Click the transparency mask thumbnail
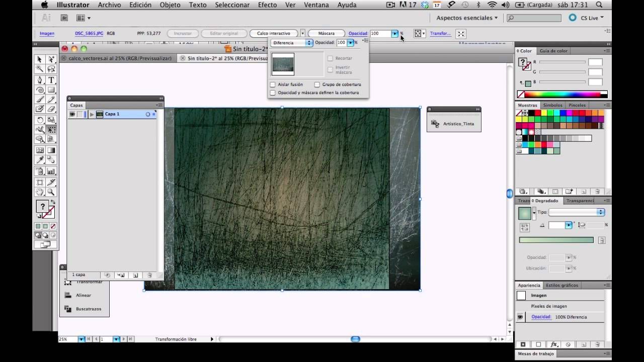 [283, 64]
